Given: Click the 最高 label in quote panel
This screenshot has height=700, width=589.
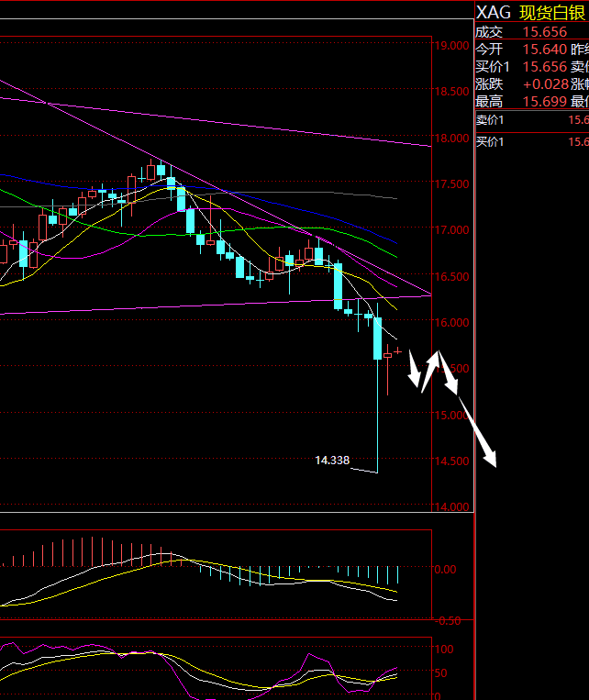Looking at the screenshot, I should coord(489,102).
